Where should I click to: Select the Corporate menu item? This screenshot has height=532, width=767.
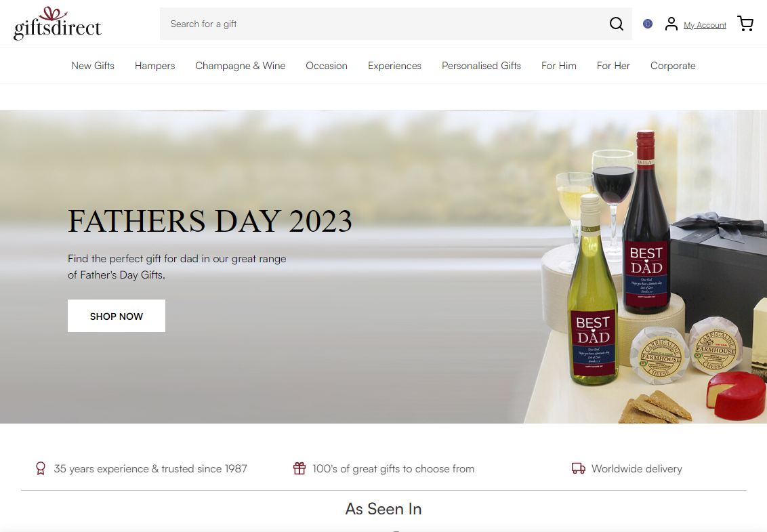coord(673,66)
